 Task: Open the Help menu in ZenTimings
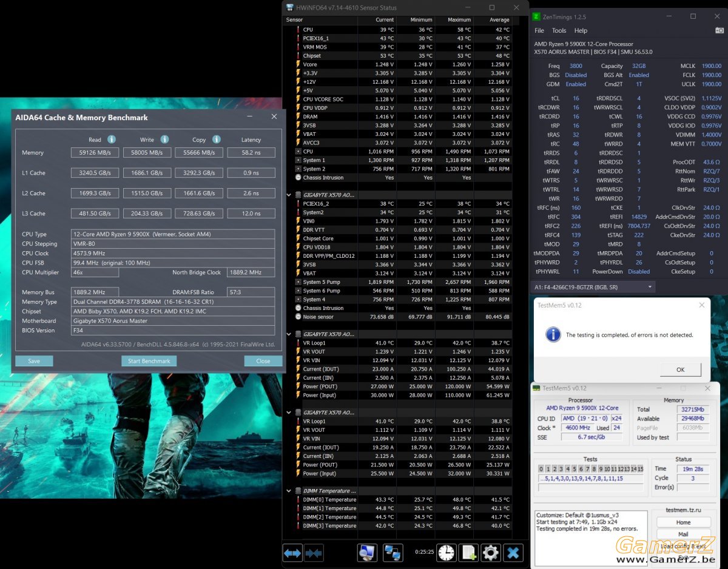(x=581, y=30)
